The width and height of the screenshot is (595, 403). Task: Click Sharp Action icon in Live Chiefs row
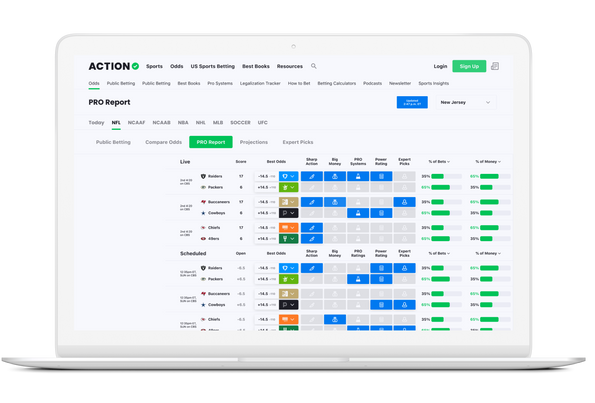[312, 228]
